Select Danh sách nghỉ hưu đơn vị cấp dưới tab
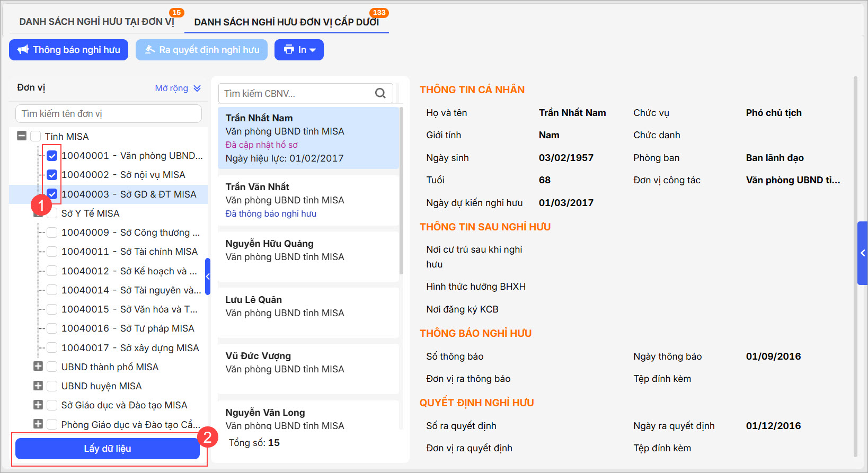The image size is (868, 473). [x=286, y=22]
